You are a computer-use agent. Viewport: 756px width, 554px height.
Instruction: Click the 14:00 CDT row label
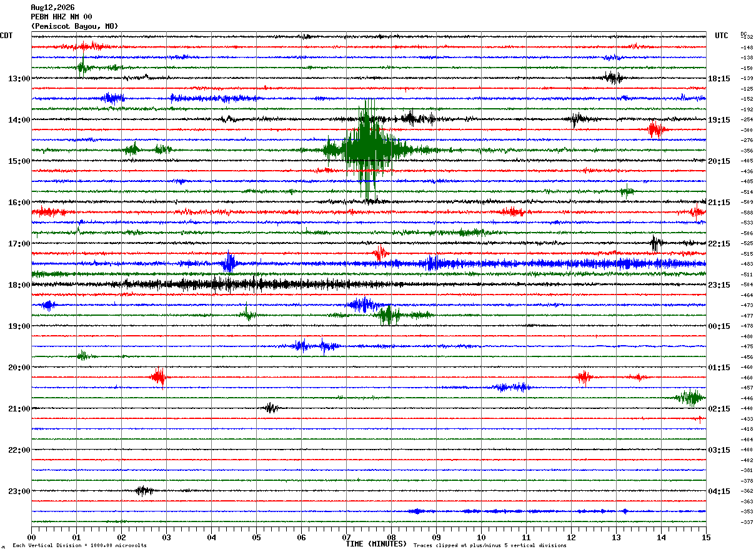19,120
